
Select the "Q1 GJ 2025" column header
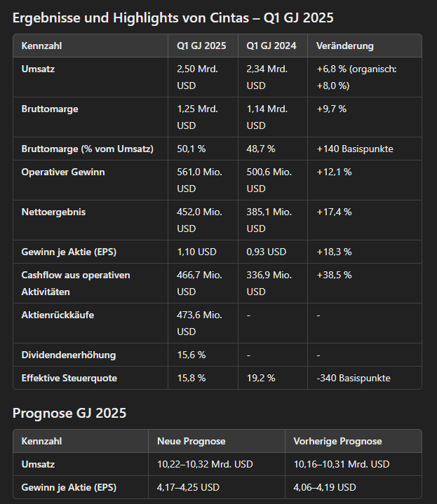[x=202, y=46]
